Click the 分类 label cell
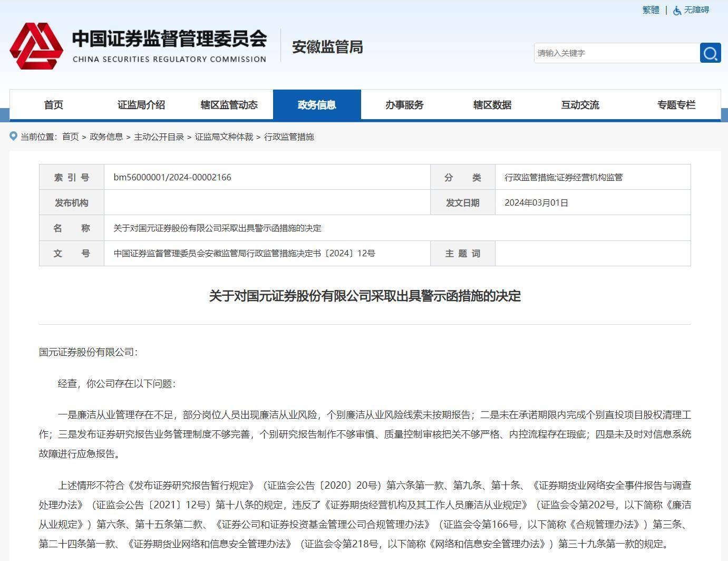The width and height of the screenshot is (728, 561). (463, 177)
